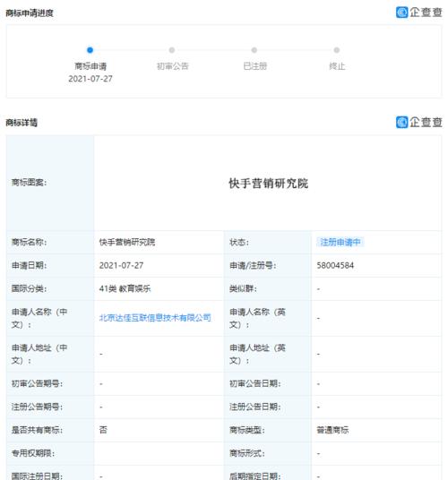
Task: Click the 商标名称 field label
Action: [29, 242]
